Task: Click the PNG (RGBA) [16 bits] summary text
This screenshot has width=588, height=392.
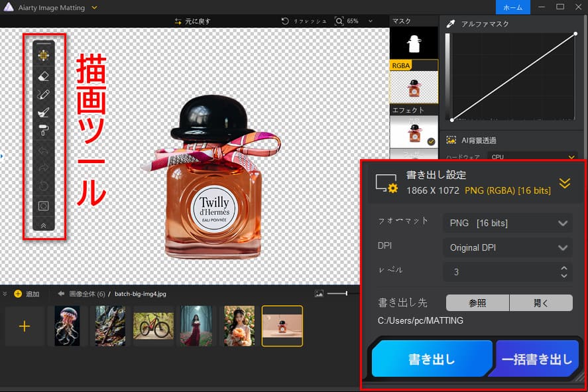Action: 508,190
